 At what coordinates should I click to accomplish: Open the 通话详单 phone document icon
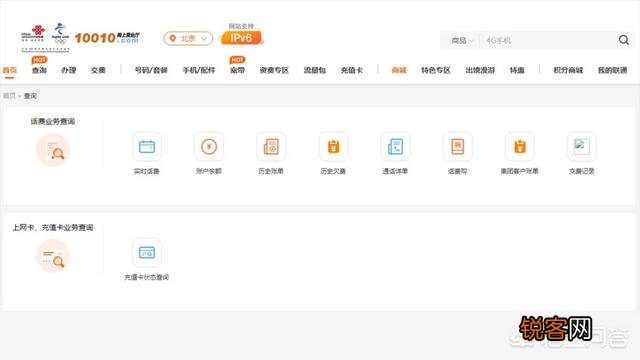pyautogui.click(x=395, y=147)
